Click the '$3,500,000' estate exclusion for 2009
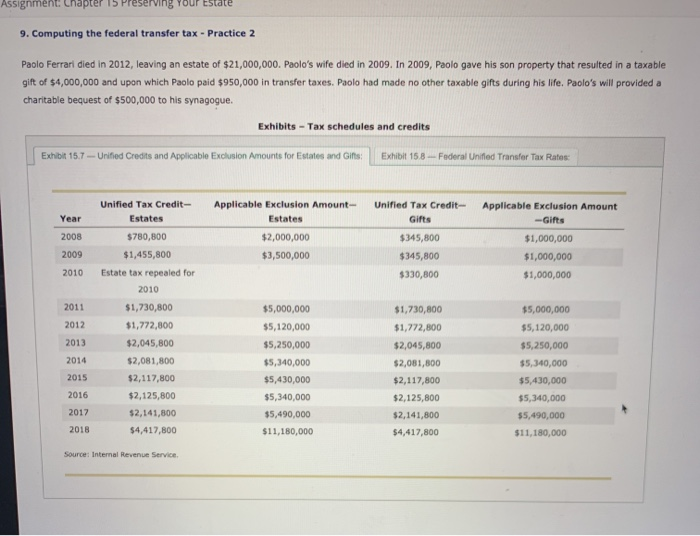This screenshot has width=700, height=536. [285, 255]
